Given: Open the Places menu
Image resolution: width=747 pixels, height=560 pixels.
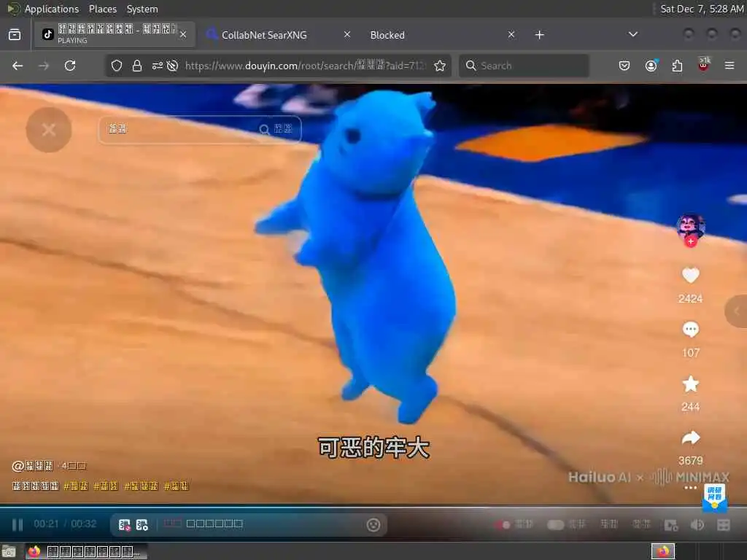Looking at the screenshot, I should click(x=103, y=9).
